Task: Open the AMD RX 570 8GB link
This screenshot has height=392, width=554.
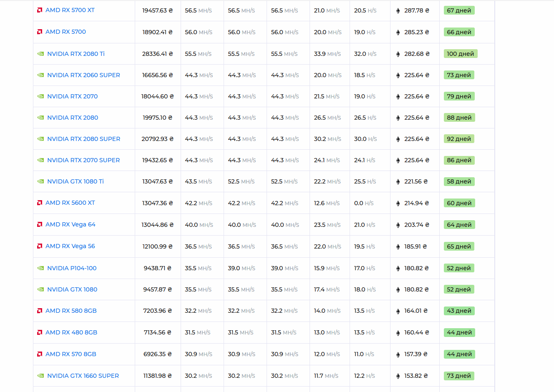Action: click(71, 354)
